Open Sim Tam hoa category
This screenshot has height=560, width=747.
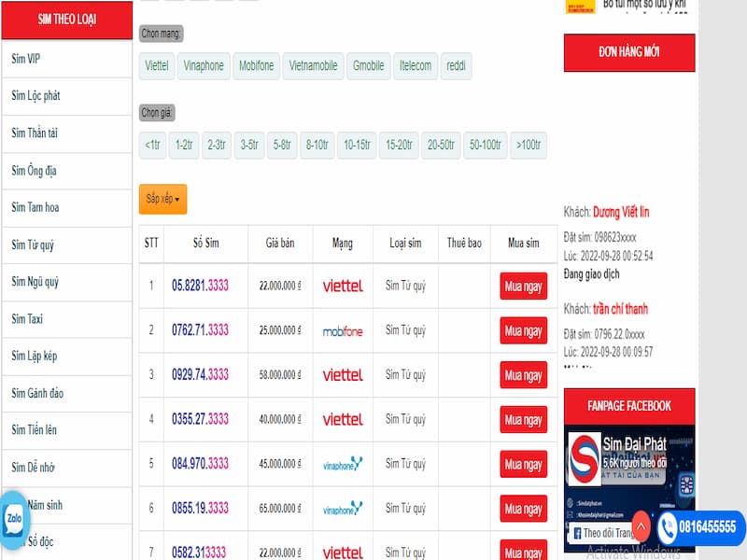(66, 207)
